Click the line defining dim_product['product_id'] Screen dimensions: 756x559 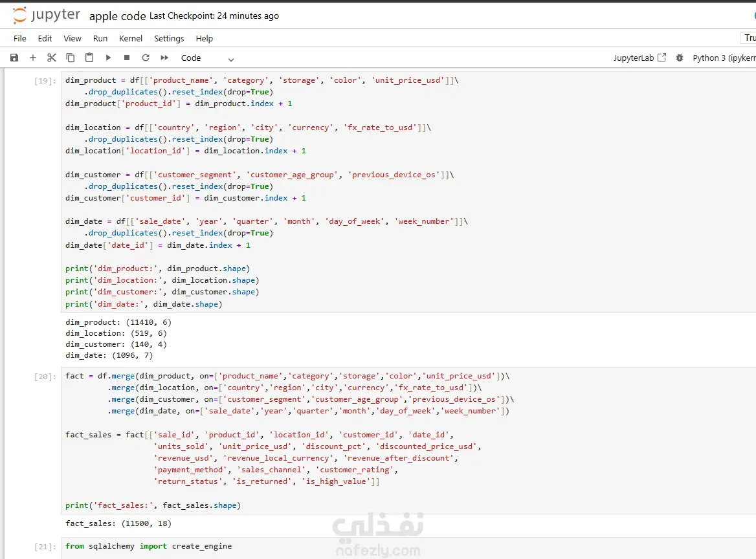(179, 104)
